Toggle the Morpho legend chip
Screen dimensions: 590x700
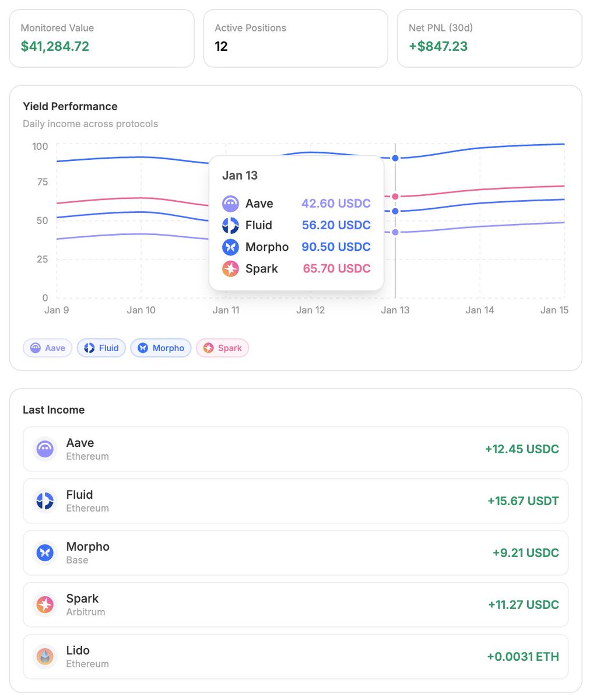tap(161, 348)
